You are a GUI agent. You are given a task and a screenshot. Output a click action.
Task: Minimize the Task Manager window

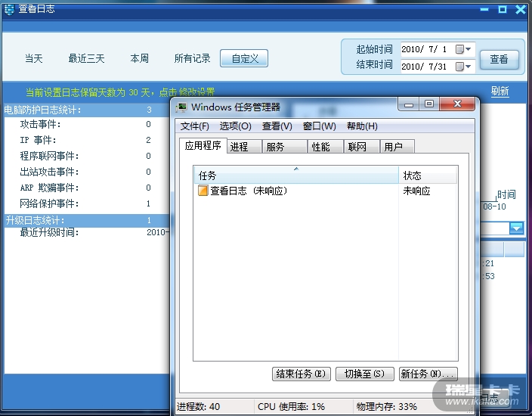409,104
